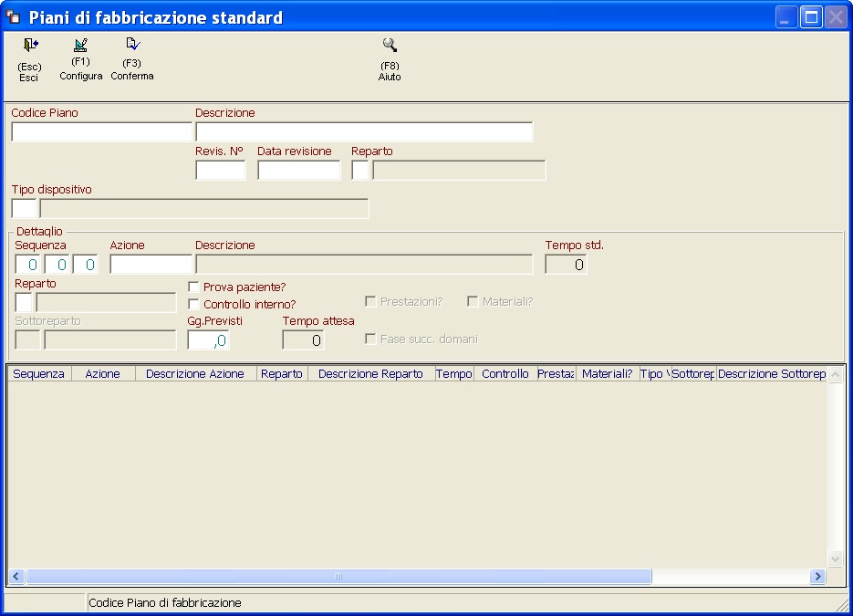Viewport: 853px width, 616px height.
Task: Click the Esci exit door icon
Action: pos(30,45)
